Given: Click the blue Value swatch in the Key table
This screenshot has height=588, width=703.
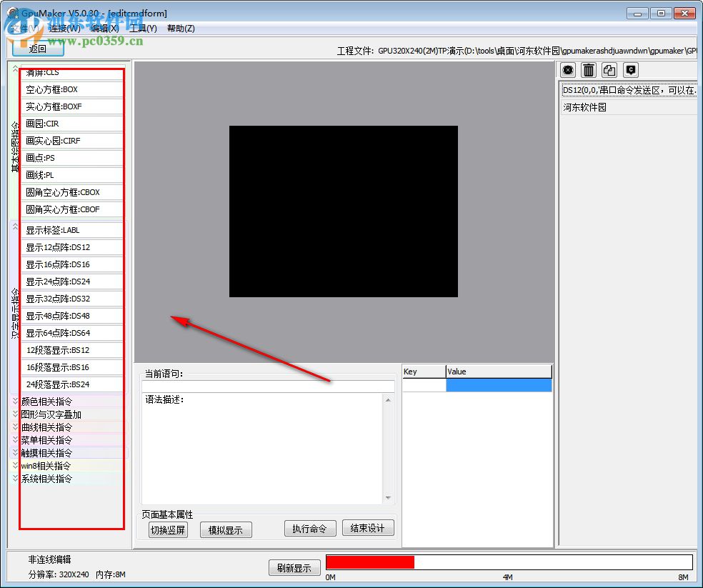Looking at the screenshot, I should (x=499, y=384).
